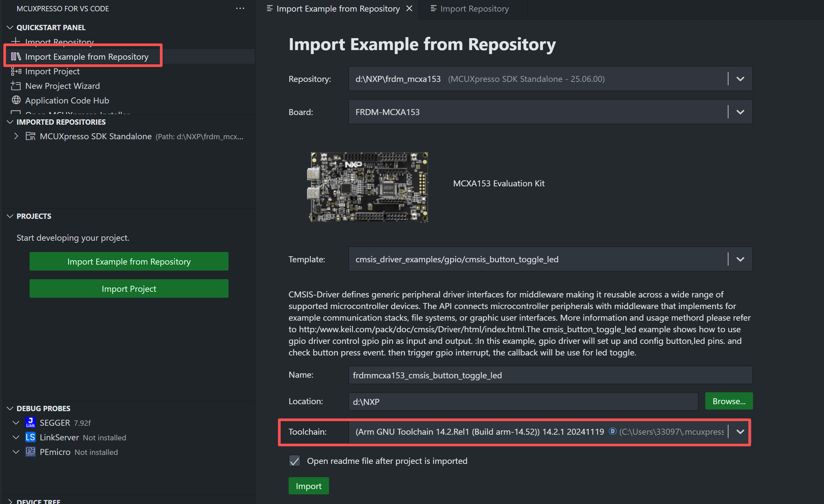Collapse the SEGGER probe entry chevron

point(16,423)
